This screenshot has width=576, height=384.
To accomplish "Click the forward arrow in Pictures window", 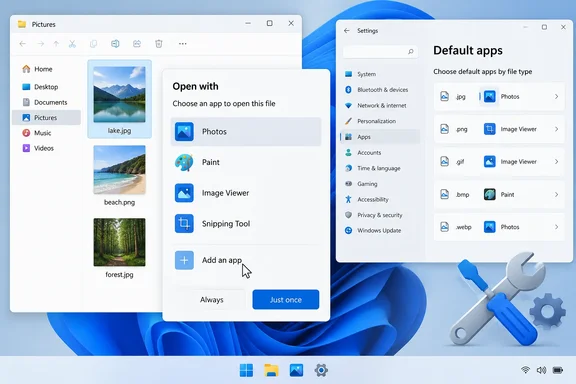I will point(40,44).
